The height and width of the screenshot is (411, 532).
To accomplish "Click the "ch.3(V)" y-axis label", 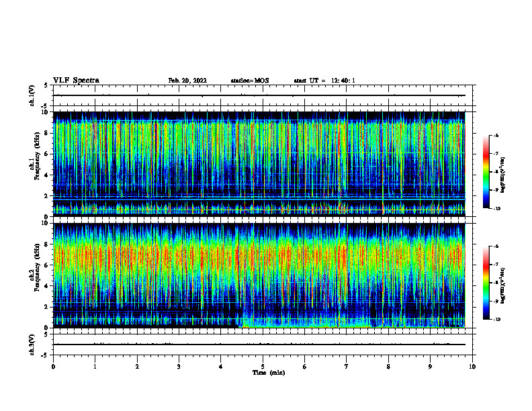I will 32,345.
